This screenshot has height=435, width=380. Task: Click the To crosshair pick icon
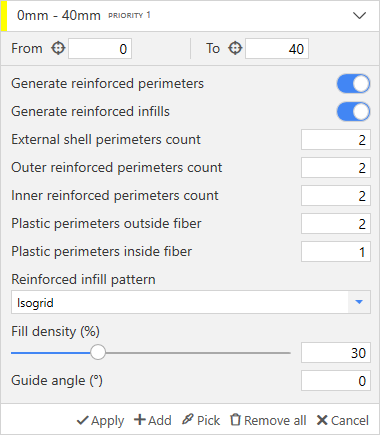point(235,49)
